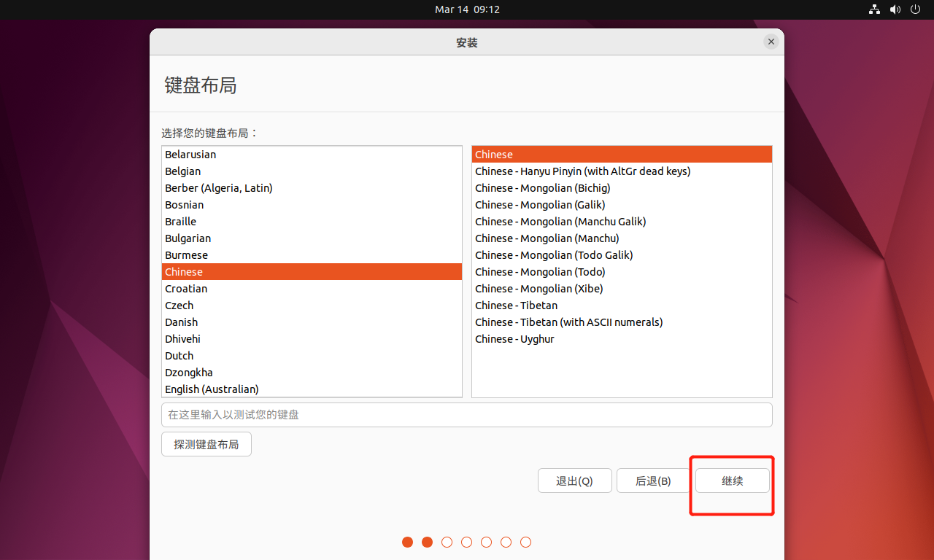Open the power icon menu in top bar
This screenshot has height=560, width=934.
click(x=916, y=9)
